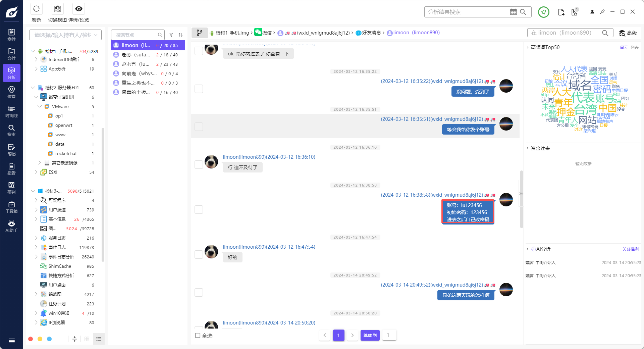
Task: Tick checkbox beside '账号: lu123456' message
Action: click(199, 209)
